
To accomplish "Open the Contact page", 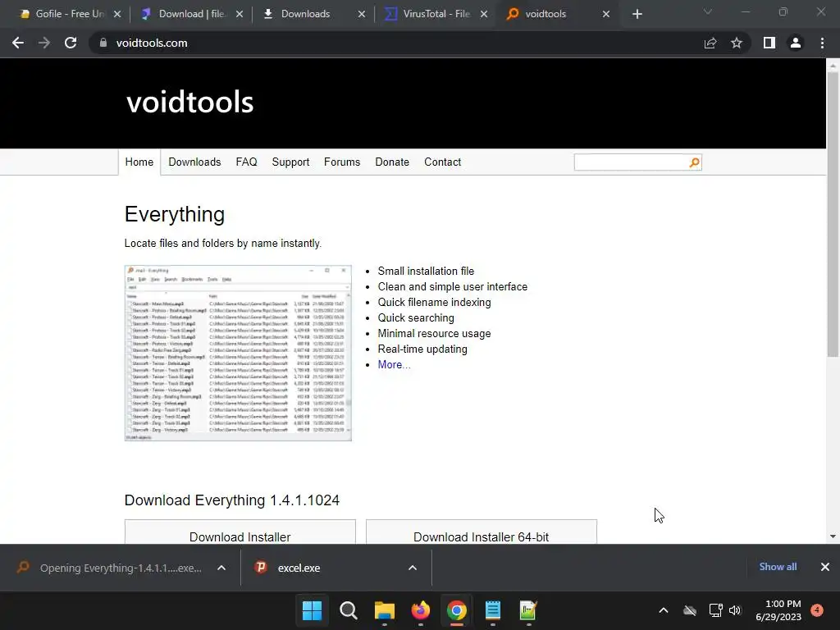I will pyautogui.click(x=442, y=162).
